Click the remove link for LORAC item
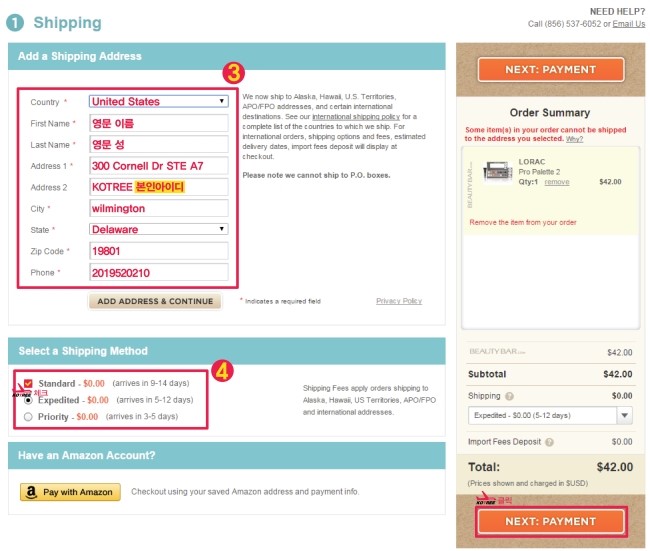The image size is (650, 551). (x=557, y=182)
